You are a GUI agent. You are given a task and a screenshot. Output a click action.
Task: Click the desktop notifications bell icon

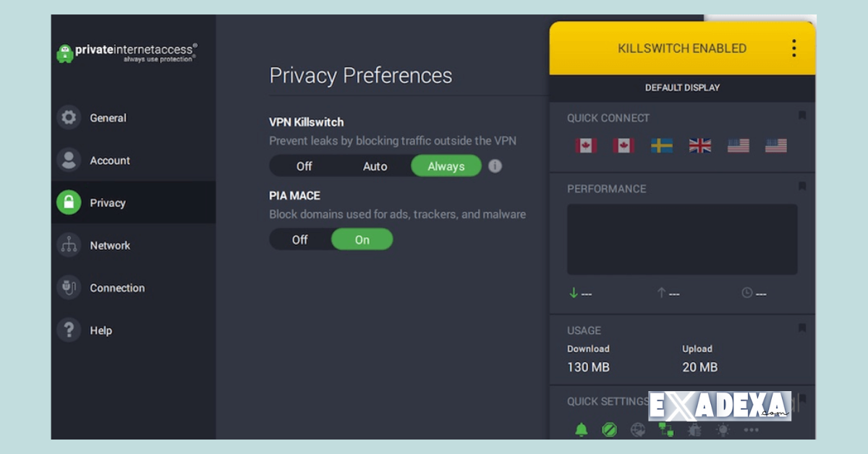582,429
